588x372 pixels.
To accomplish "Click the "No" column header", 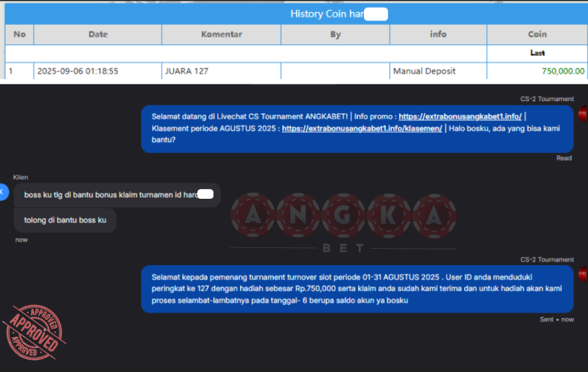I will point(20,35).
